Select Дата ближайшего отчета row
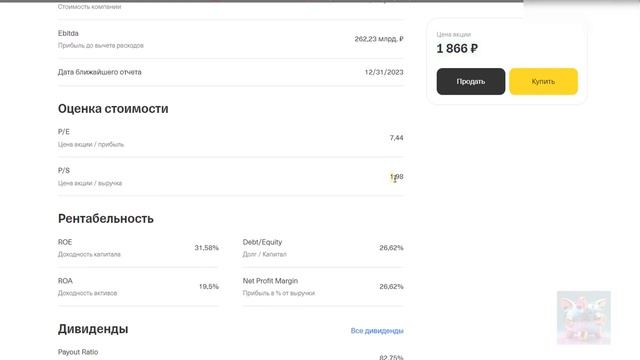640x360 pixels. click(231, 72)
